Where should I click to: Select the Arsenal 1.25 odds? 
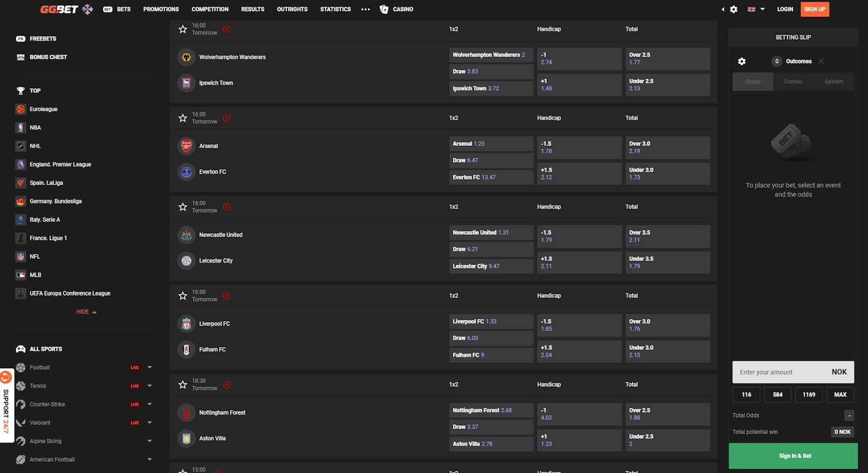pyautogui.click(x=491, y=144)
